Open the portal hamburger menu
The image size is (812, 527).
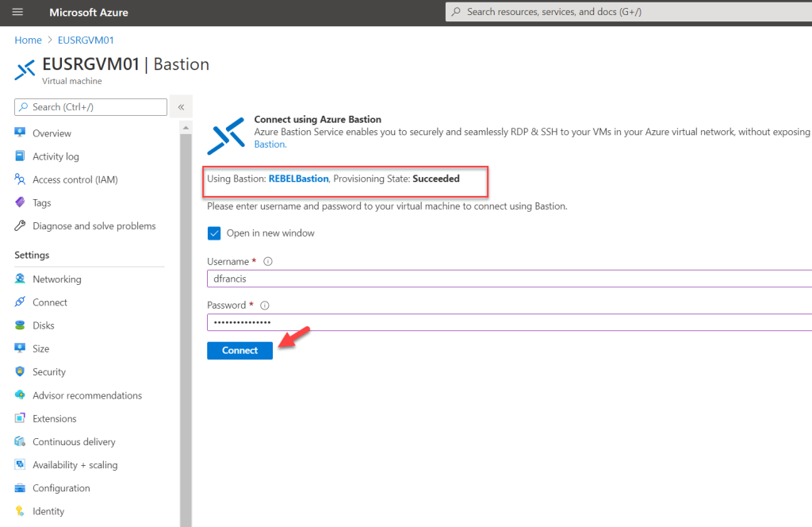pyautogui.click(x=17, y=11)
